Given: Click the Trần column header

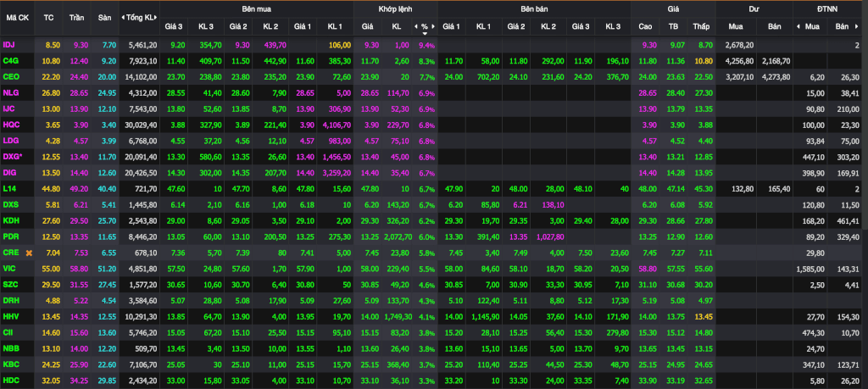Looking at the screenshot, I should pos(77,17).
